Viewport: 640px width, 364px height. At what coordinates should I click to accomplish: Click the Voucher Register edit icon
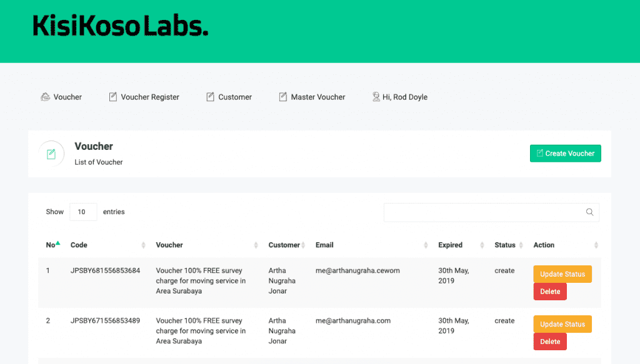click(113, 97)
